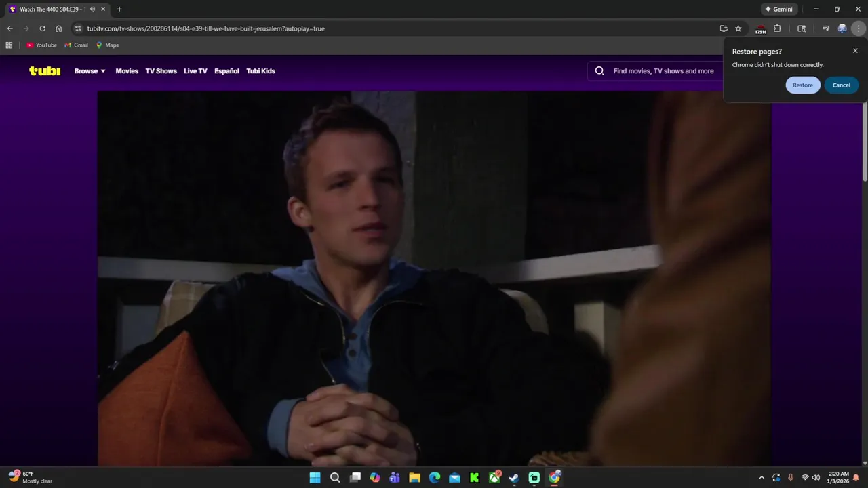868x488 pixels.
Task: Open the Gmail bookmark
Action: point(76,45)
